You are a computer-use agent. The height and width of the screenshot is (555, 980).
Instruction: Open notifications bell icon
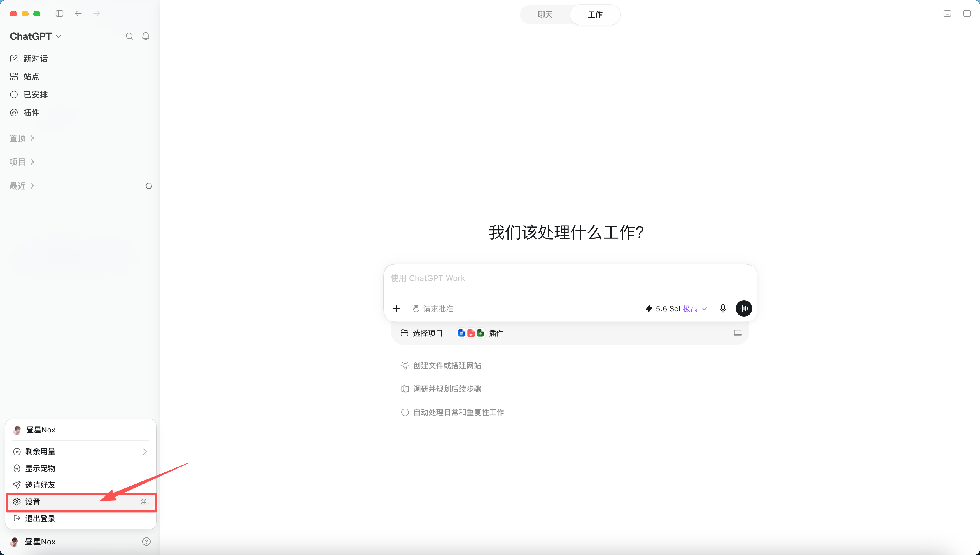point(146,36)
